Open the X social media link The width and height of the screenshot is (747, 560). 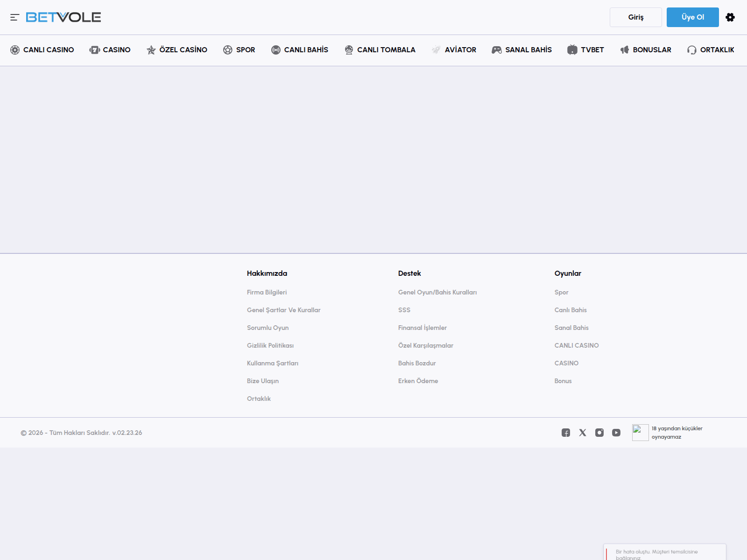[x=583, y=433]
